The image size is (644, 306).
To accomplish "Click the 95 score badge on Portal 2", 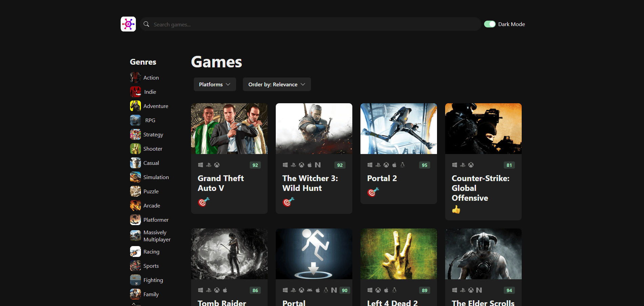I will [x=424, y=165].
